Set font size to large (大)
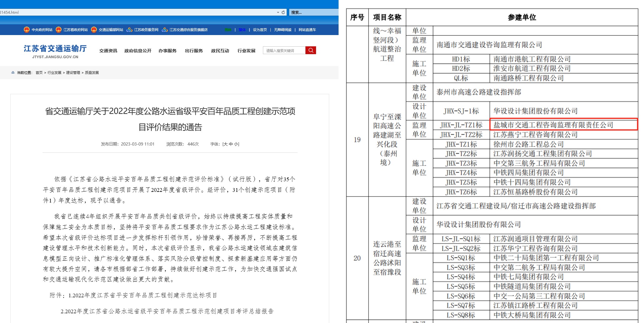Screen dimensions: 644x323 tap(226, 144)
